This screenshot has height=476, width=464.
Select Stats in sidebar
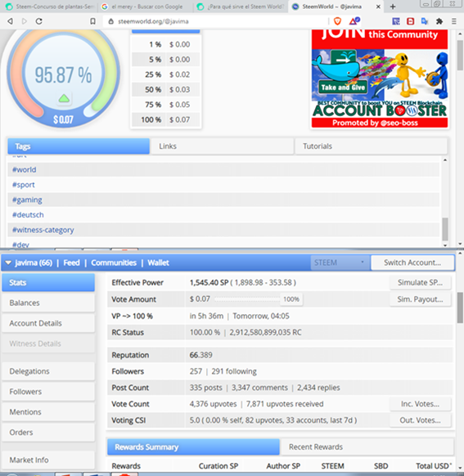click(48, 283)
